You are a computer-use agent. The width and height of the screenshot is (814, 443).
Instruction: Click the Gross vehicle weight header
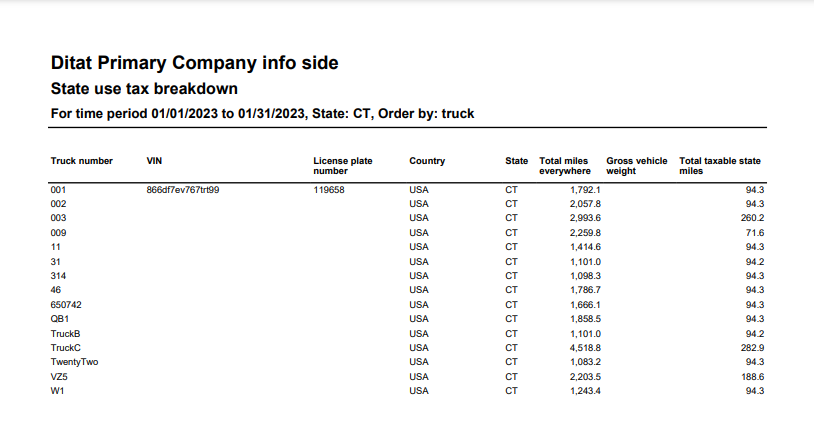point(636,165)
